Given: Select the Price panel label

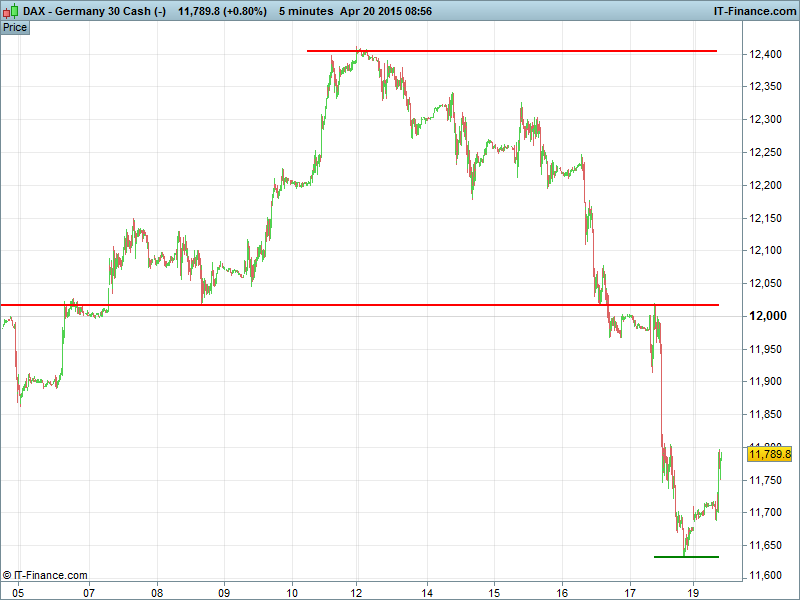Looking at the screenshot, I should [x=15, y=27].
